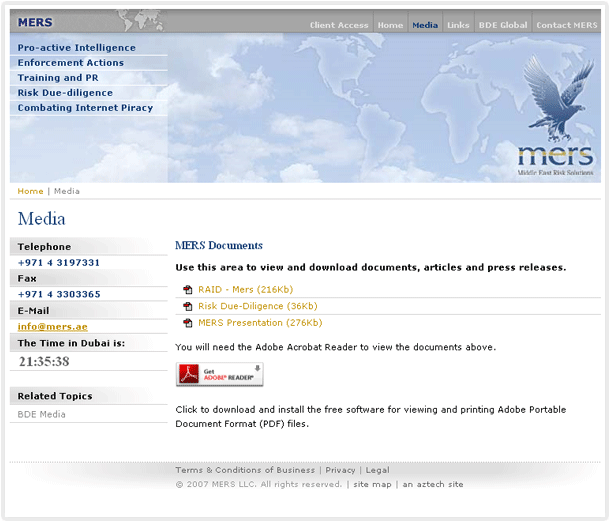Click the an aztech site link
Image resolution: width=610 pixels, height=522 pixels.
click(433, 484)
